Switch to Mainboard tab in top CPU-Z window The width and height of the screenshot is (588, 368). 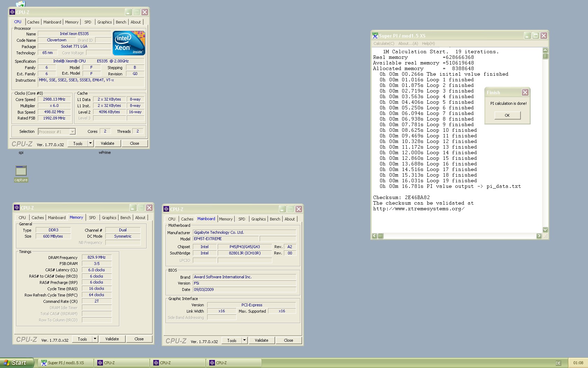point(52,22)
